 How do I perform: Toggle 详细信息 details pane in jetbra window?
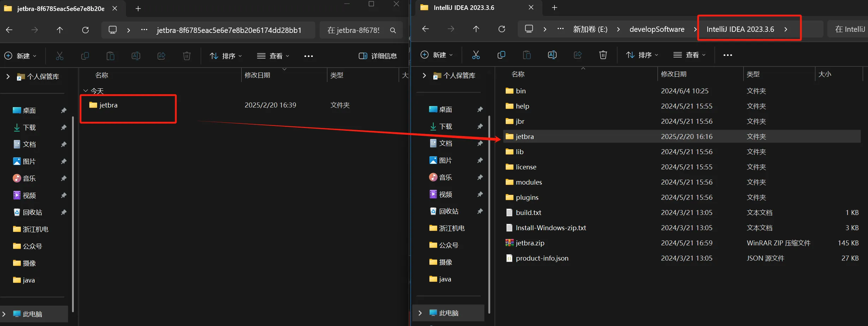377,56
